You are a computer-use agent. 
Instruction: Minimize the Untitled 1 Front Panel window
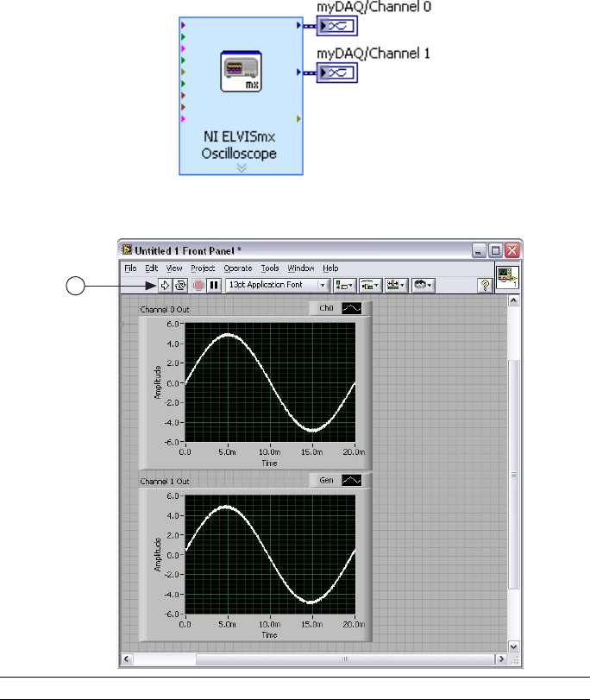click(x=479, y=250)
